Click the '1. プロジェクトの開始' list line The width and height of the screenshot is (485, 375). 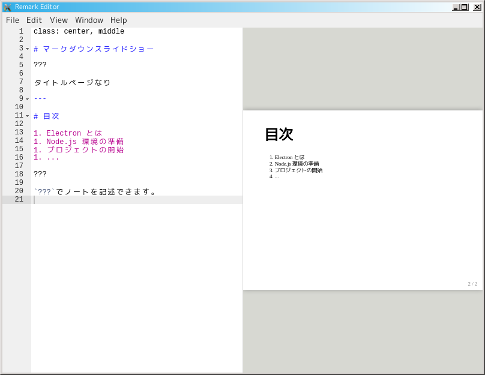click(x=78, y=150)
